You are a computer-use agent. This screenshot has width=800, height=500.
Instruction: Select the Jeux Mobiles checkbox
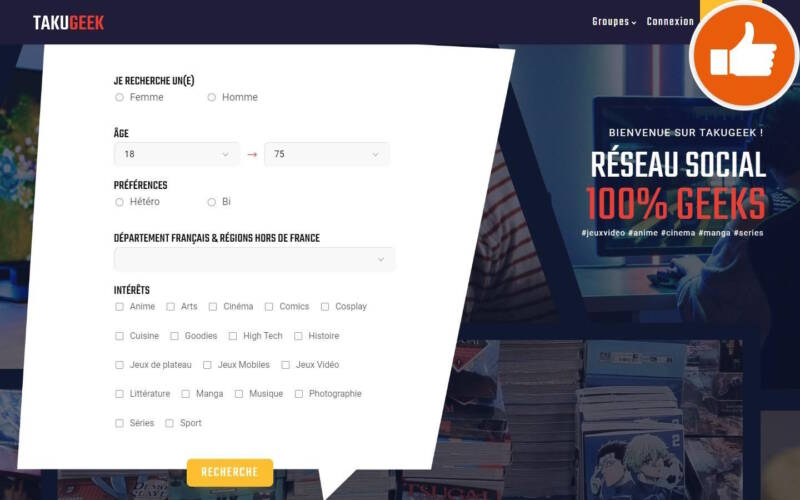[x=207, y=365]
